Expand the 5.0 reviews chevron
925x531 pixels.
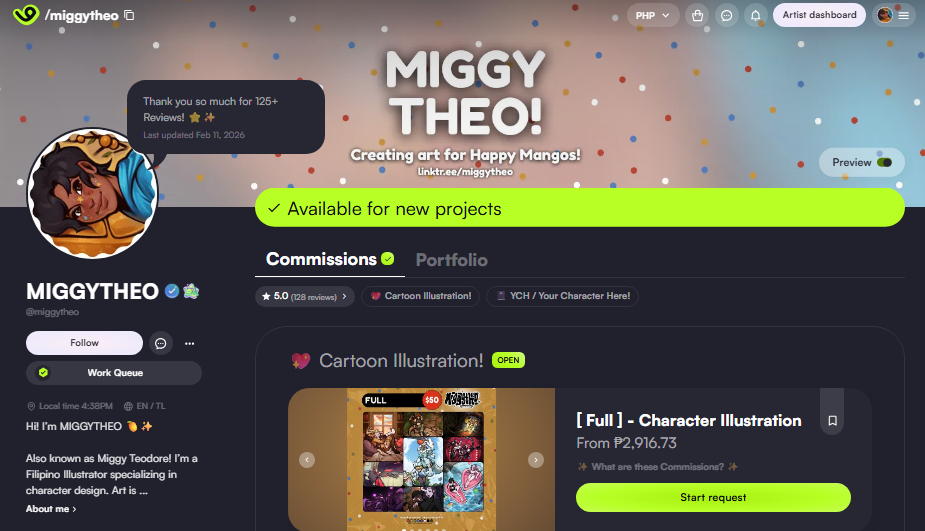pyautogui.click(x=345, y=296)
